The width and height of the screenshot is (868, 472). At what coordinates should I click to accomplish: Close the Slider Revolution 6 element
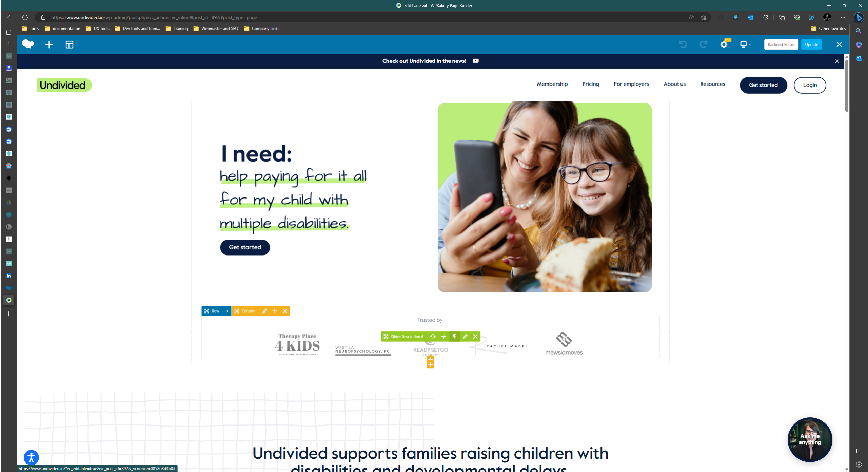pyautogui.click(x=475, y=337)
